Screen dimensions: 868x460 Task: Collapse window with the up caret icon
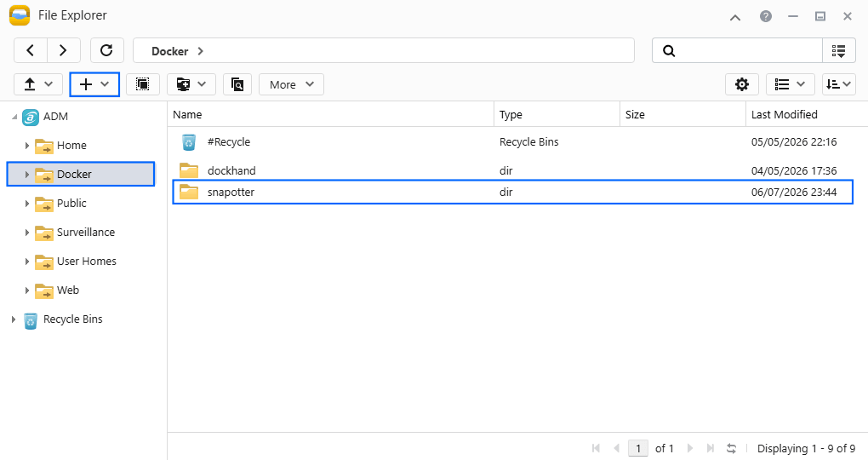point(735,17)
